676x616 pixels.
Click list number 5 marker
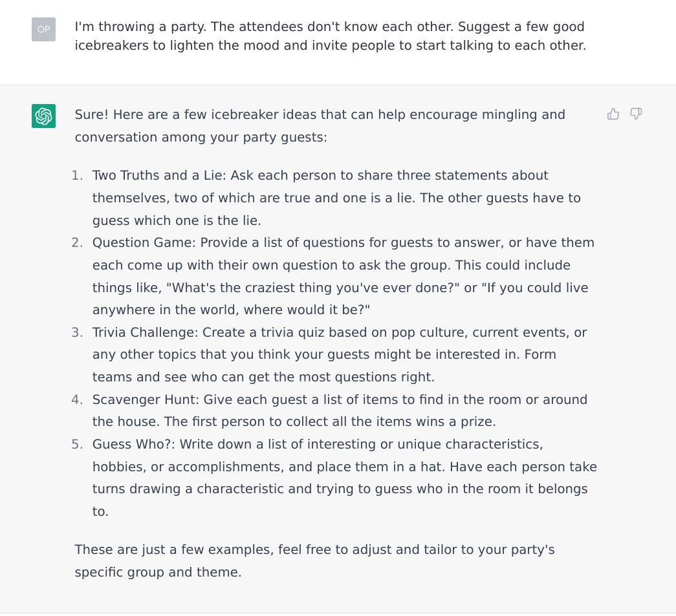pyautogui.click(x=77, y=444)
